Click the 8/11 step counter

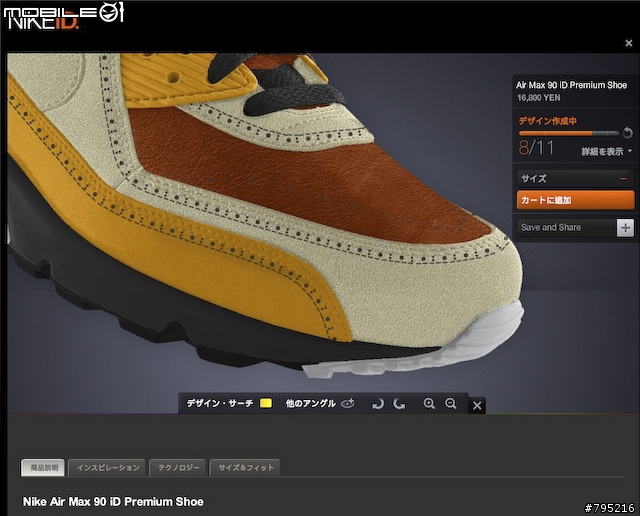[x=536, y=147]
